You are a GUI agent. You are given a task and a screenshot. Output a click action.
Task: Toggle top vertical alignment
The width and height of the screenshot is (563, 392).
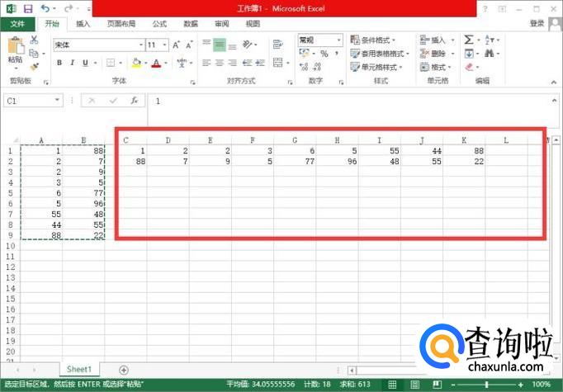pyautogui.click(x=206, y=45)
